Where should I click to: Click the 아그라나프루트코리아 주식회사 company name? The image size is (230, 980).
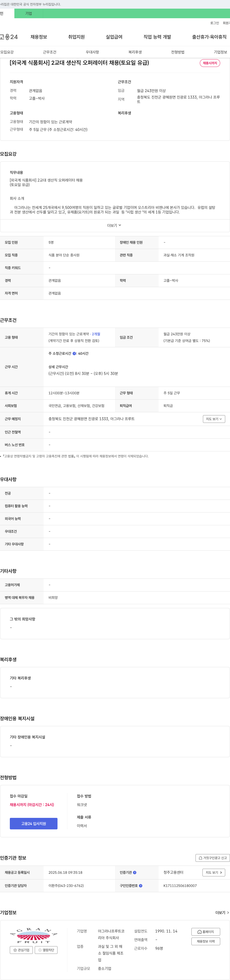pos(111,934)
